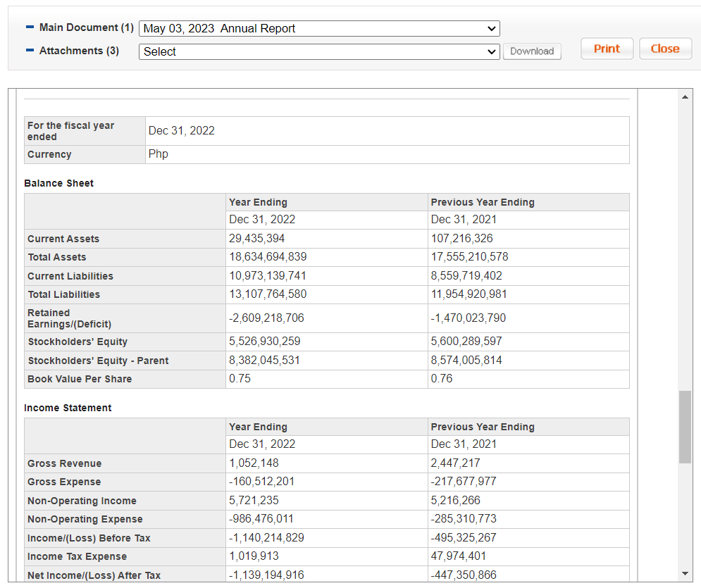The image size is (701, 588).
Task: Select previous Current Liabilities 8,559,719,402
Action: coord(466,275)
